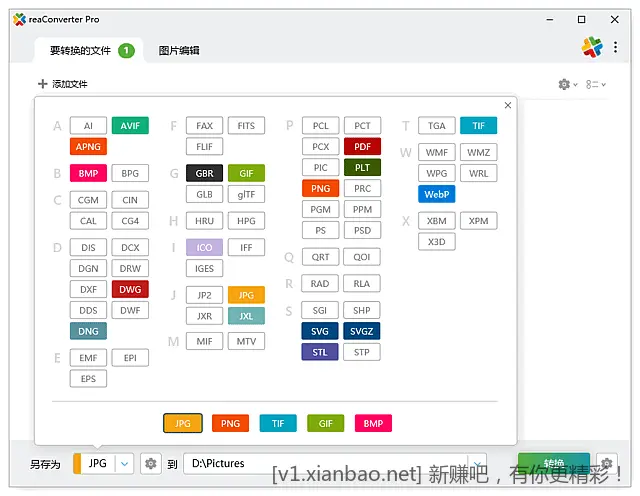The width and height of the screenshot is (640, 496).
Task: Click the PNG quick-pick button at bottom
Action: (231, 423)
